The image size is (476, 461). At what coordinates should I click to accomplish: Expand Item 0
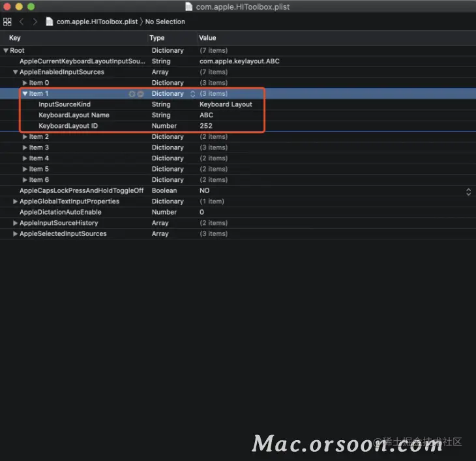[x=25, y=83]
